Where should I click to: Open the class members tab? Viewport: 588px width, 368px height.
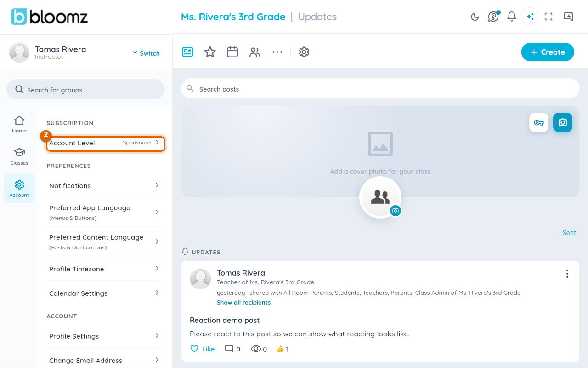coord(255,52)
